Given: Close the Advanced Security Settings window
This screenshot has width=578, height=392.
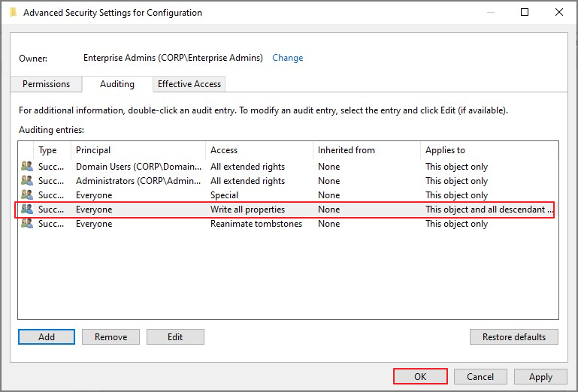Looking at the screenshot, I should [558, 12].
